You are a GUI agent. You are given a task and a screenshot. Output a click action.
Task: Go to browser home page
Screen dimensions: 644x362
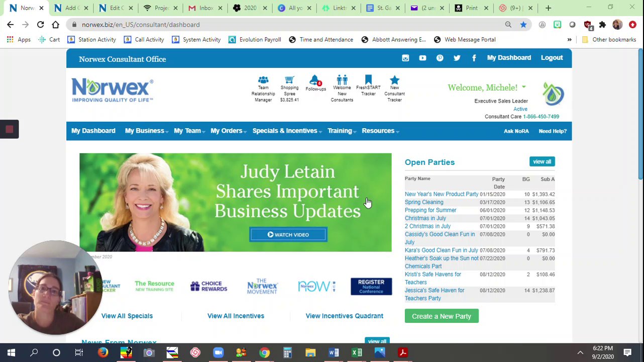(55, 25)
